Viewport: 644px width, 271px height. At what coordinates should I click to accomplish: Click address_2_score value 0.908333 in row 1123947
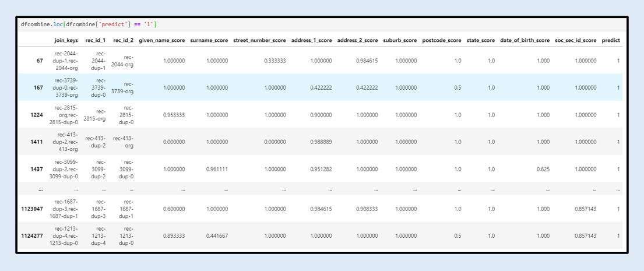pyautogui.click(x=368, y=209)
